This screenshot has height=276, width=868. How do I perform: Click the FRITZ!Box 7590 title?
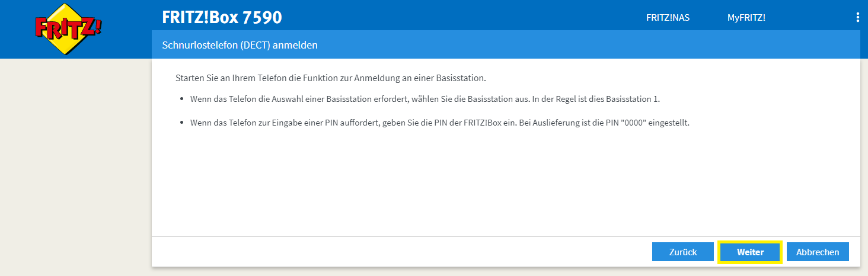point(222,18)
